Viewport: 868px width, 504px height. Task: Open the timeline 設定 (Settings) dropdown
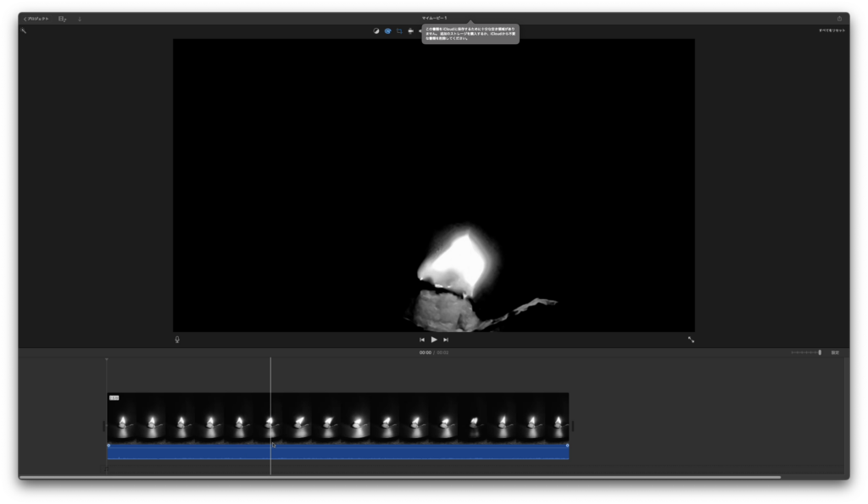pos(835,352)
